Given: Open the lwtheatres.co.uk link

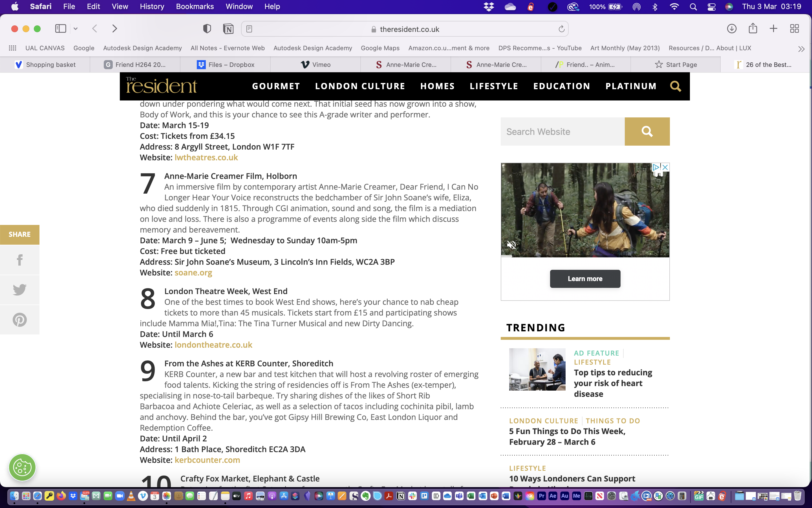Looking at the screenshot, I should (206, 157).
